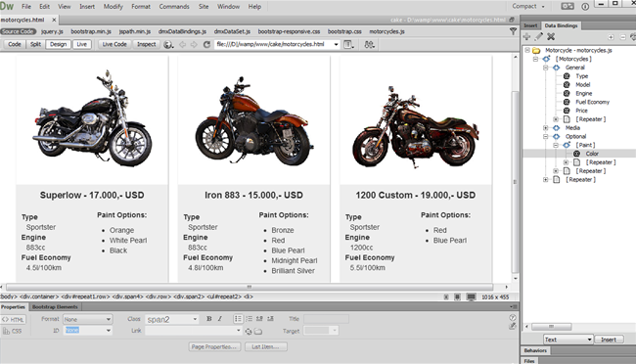Click the ordered list icon in Properties
The width and height of the screenshot is (636, 364).
250,319
